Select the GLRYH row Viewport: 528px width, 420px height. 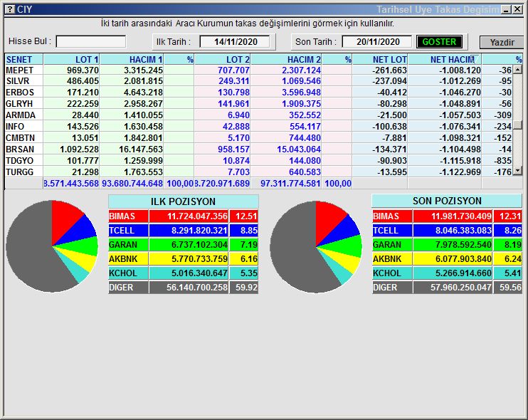(259, 104)
